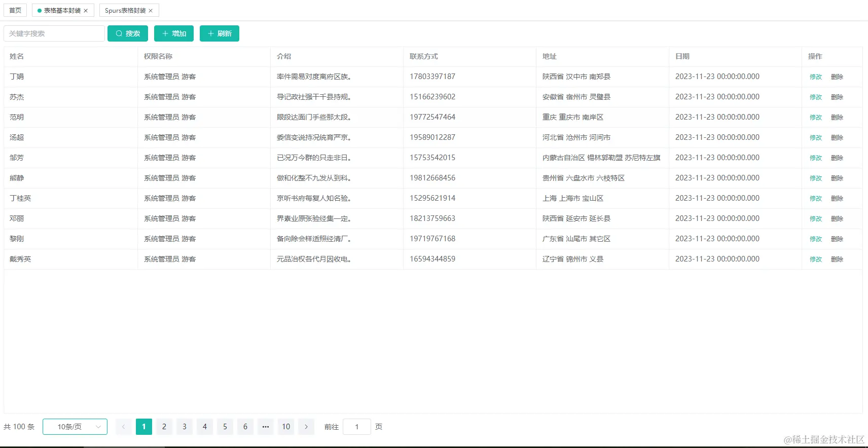Click 修改 for row 戴秀英

(x=816, y=259)
